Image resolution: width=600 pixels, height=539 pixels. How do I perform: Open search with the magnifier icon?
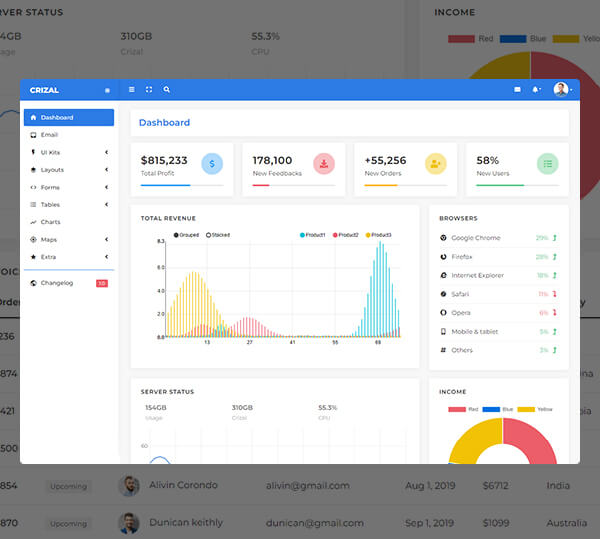166,90
